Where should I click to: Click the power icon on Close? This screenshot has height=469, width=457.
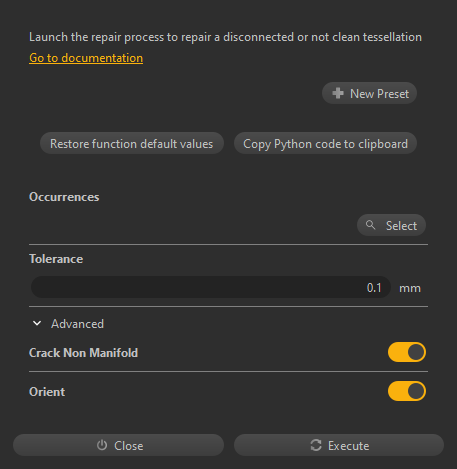point(102,445)
